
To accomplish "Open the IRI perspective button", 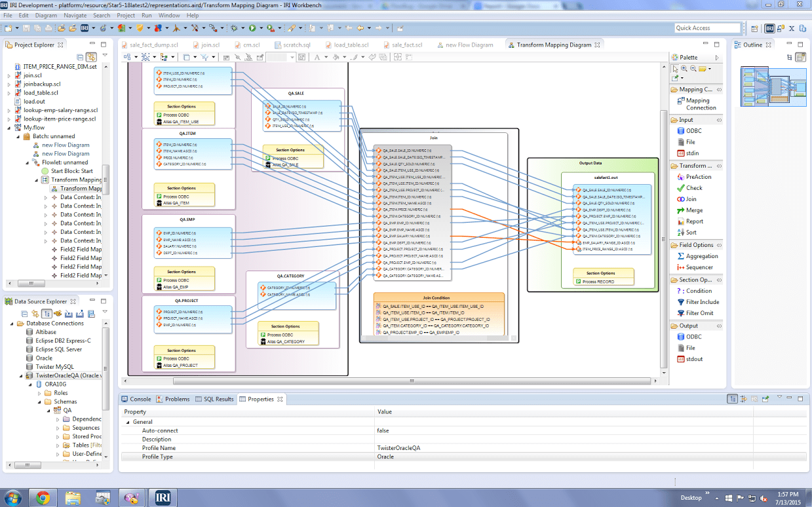I will [x=769, y=28].
